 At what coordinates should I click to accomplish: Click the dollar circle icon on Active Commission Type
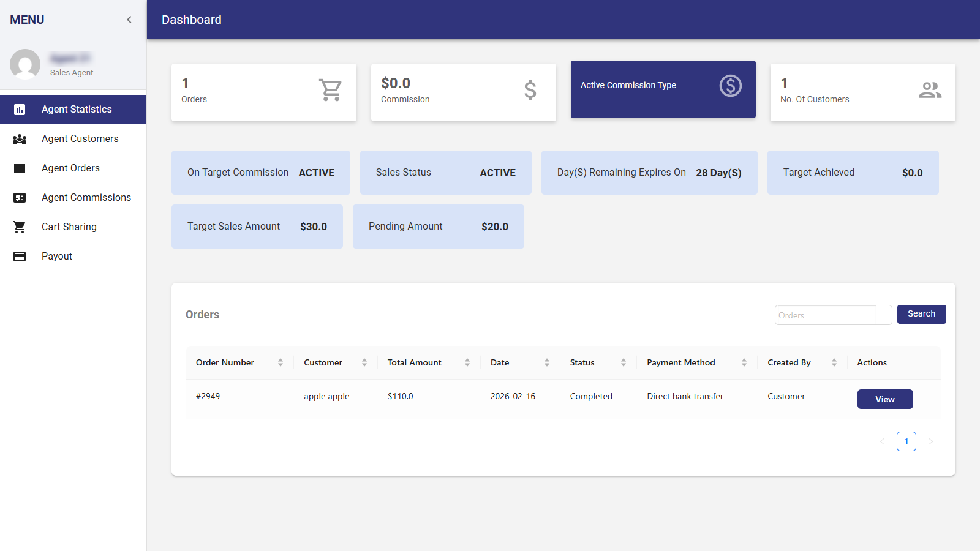click(x=730, y=86)
